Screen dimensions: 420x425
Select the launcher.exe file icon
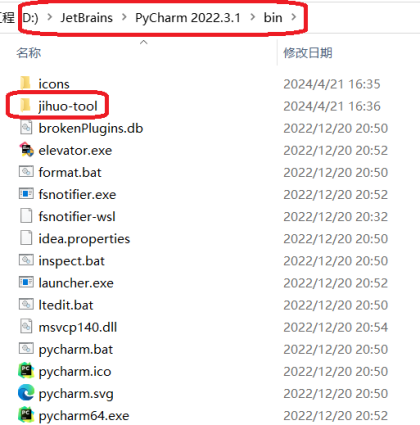(26, 282)
